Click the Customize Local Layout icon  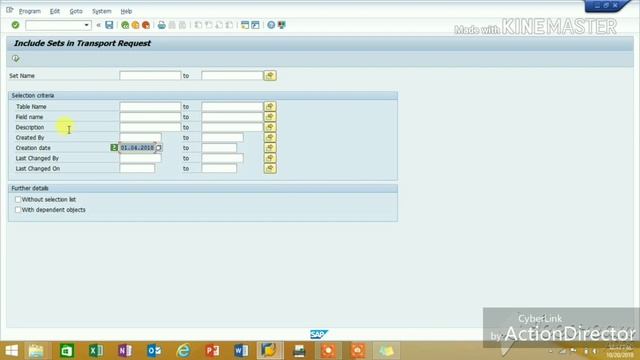[282, 25]
